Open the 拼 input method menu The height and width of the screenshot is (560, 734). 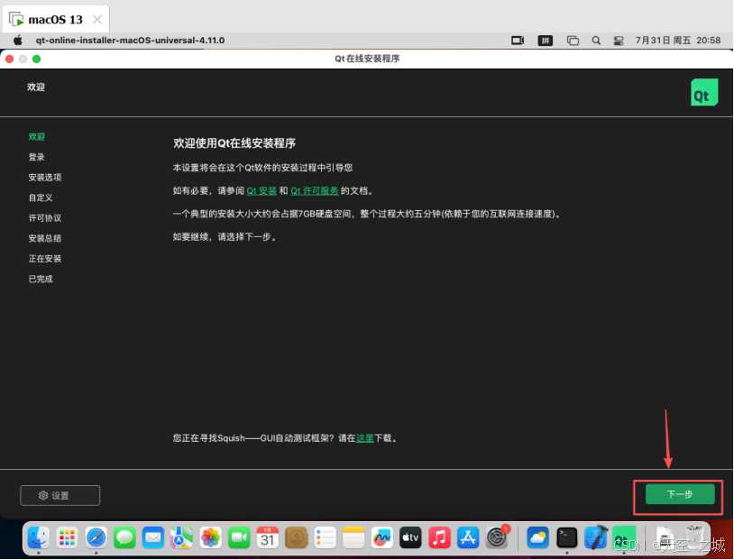[x=546, y=41]
